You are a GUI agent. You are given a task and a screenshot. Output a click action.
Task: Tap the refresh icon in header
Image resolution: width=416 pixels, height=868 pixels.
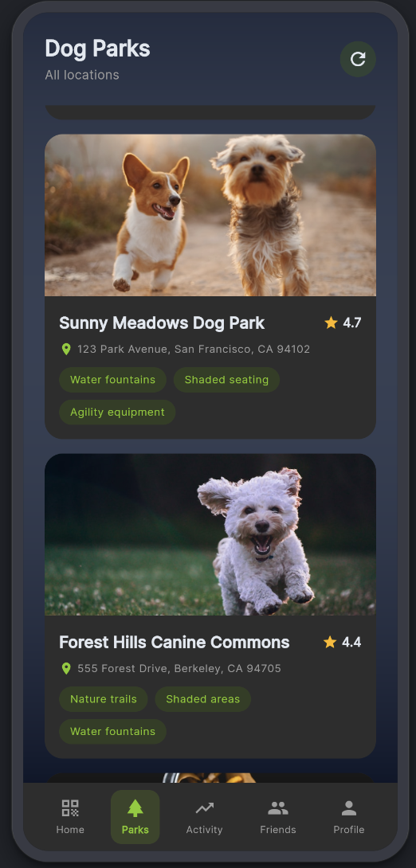click(x=358, y=59)
